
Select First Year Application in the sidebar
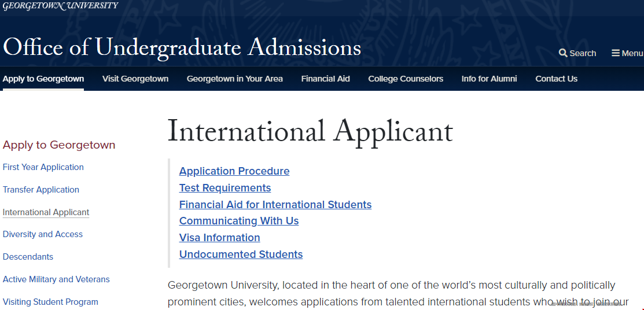coord(43,167)
